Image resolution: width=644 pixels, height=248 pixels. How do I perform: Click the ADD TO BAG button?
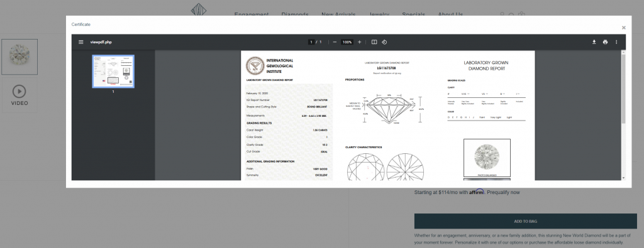pos(525,221)
